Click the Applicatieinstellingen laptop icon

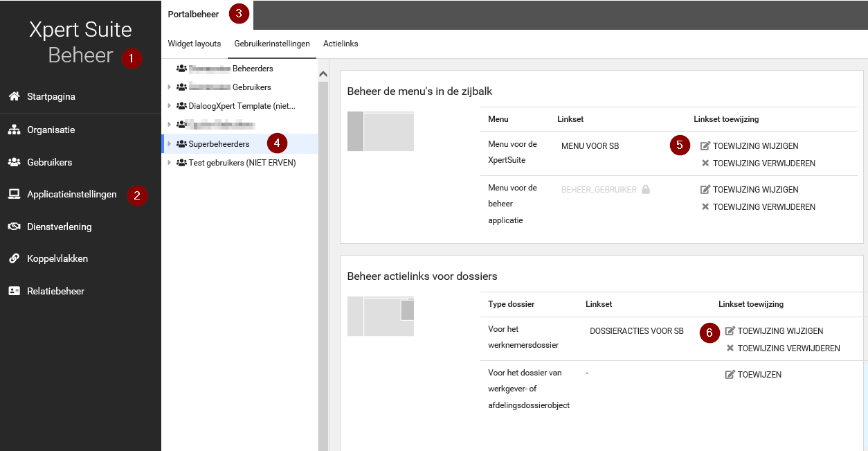14,194
